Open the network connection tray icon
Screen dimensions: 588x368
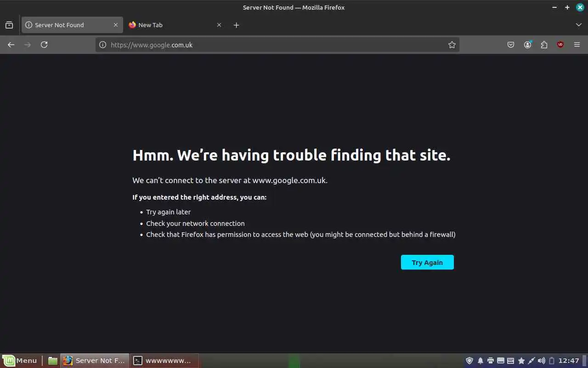coord(531,361)
